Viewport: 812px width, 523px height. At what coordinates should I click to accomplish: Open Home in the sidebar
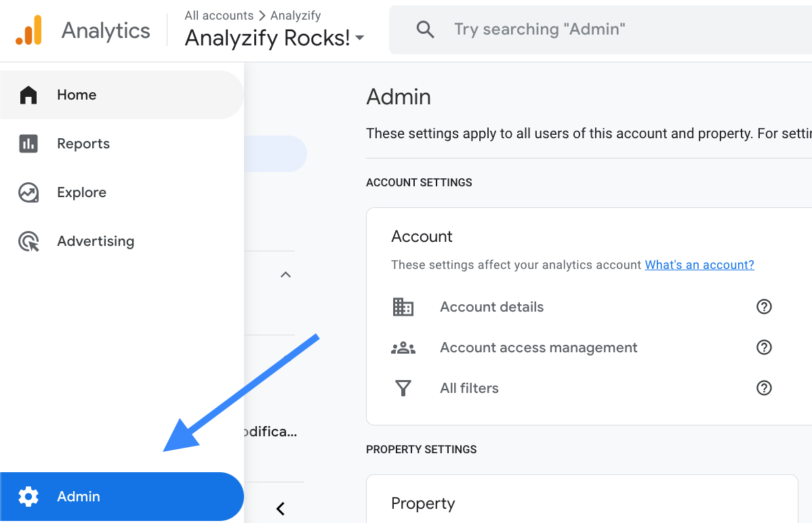click(122, 95)
